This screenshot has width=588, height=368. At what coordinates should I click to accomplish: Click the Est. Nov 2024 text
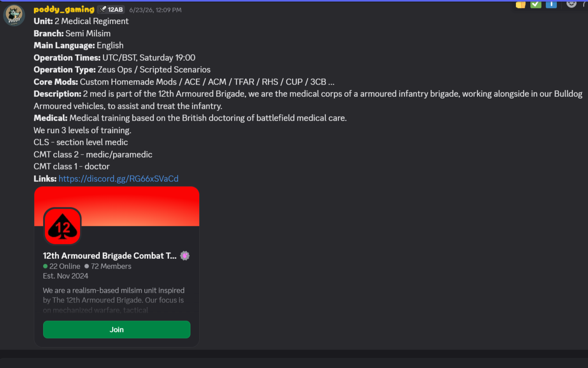66,276
